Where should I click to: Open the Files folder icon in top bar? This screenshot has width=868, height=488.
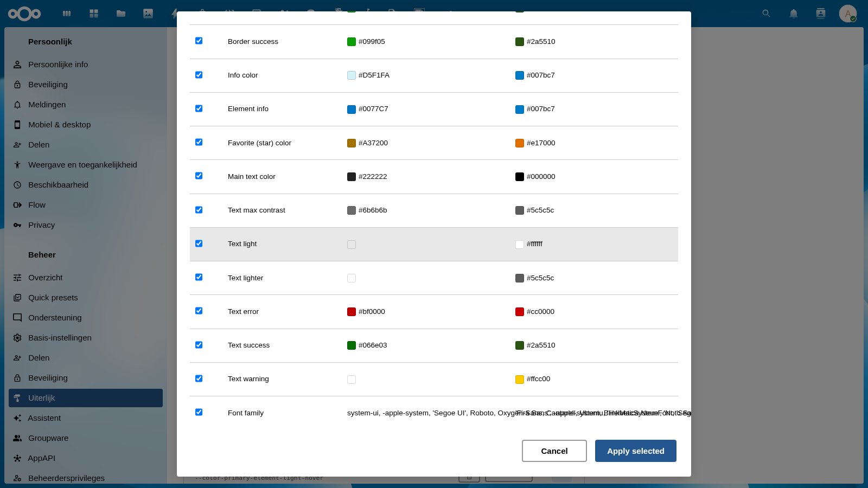tap(121, 14)
